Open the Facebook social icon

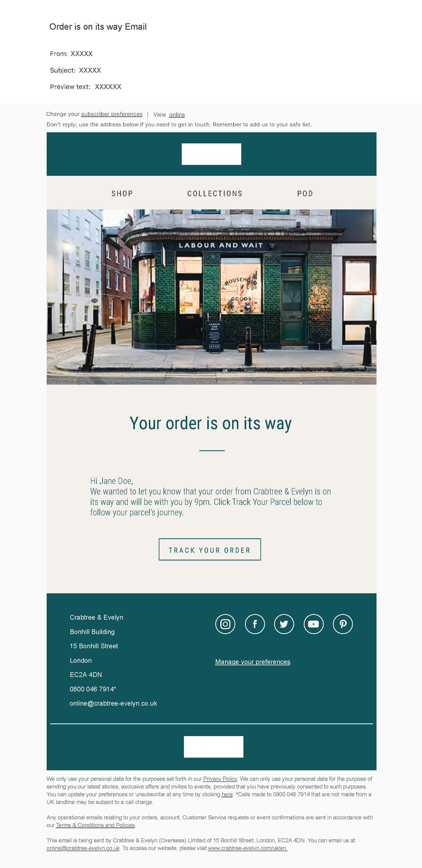pyautogui.click(x=255, y=624)
